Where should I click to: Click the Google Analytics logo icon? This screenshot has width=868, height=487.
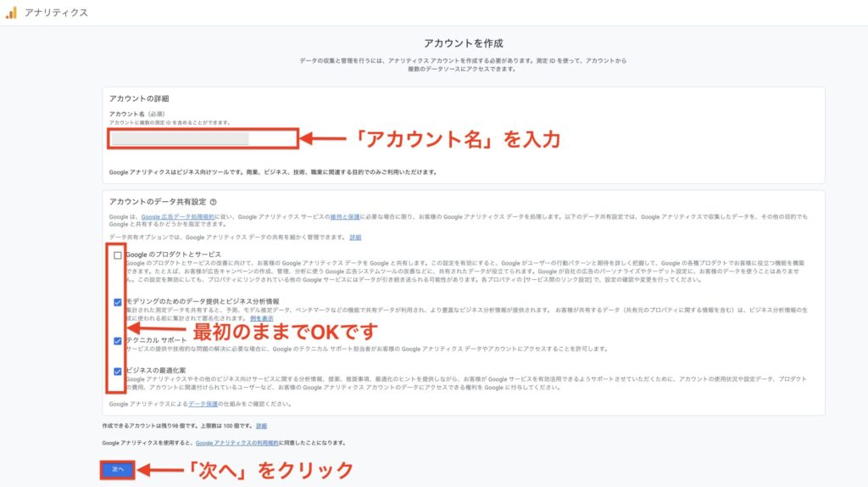[11, 12]
